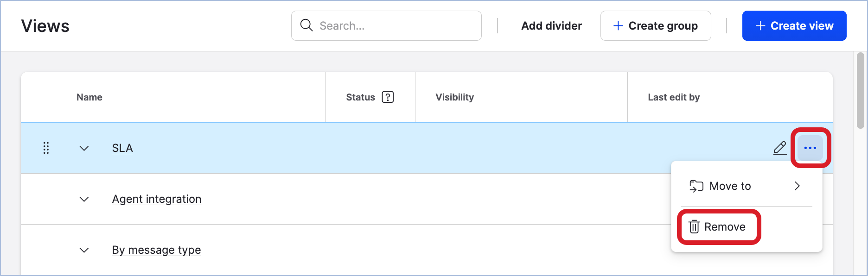Click Add divider
Viewport: 868px width, 276px height.
point(551,26)
